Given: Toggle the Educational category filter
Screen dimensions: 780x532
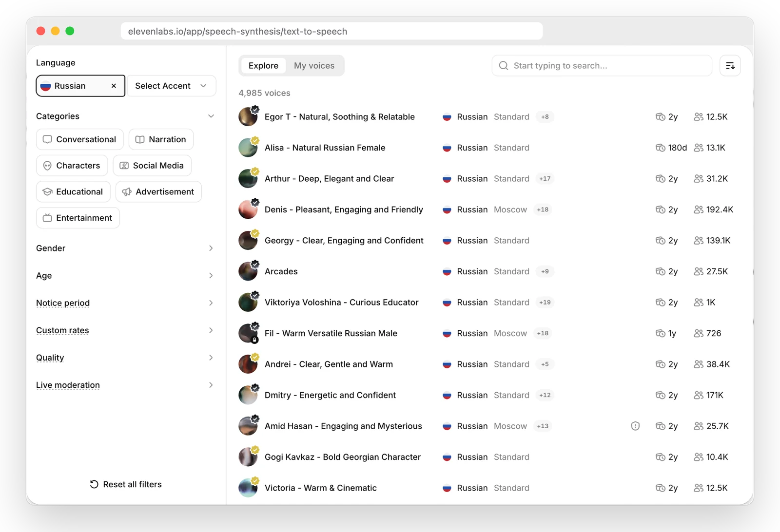Looking at the screenshot, I should pyautogui.click(x=73, y=192).
